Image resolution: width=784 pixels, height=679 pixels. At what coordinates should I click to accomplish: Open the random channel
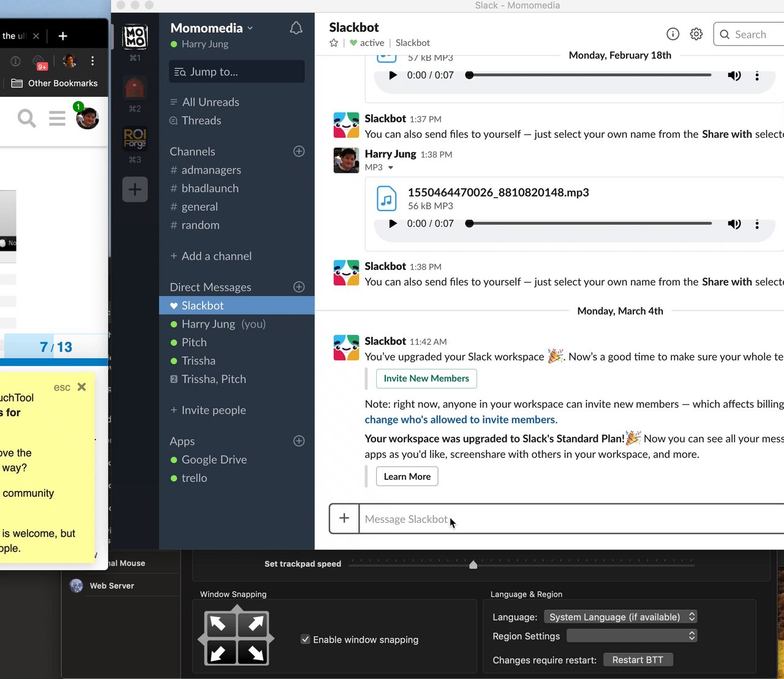(x=200, y=225)
